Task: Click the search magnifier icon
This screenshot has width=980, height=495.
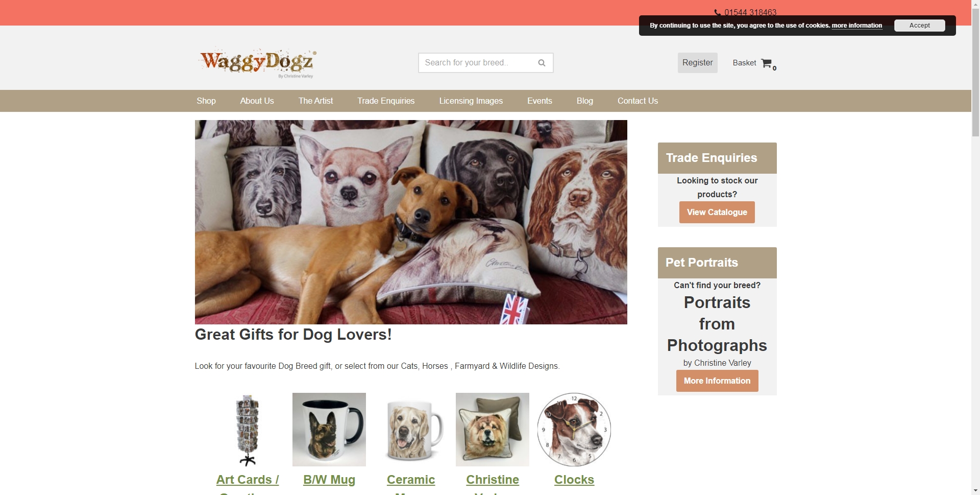Action: (x=542, y=63)
